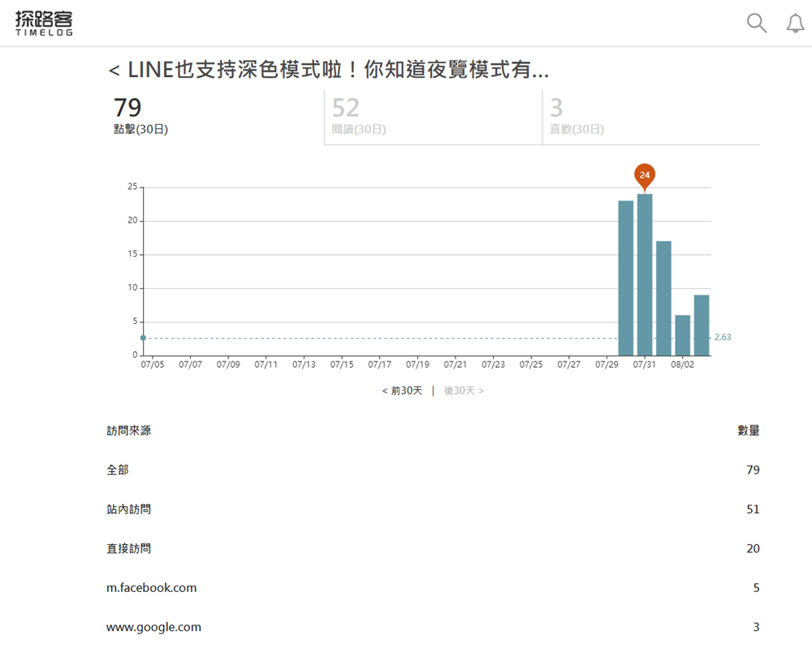
Task: Click the 25 y-axis label
Action: [132, 187]
